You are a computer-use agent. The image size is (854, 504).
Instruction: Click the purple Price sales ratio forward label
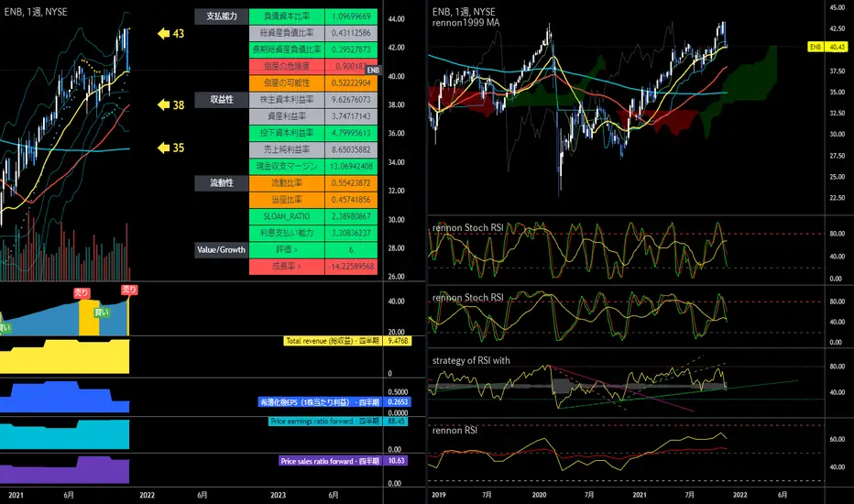pyautogui.click(x=330, y=461)
